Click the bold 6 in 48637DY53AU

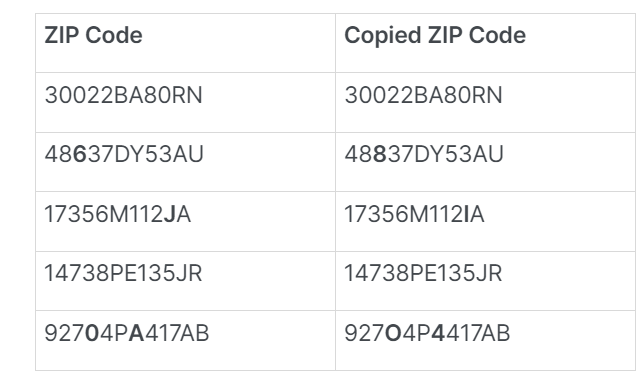point(80,155)
